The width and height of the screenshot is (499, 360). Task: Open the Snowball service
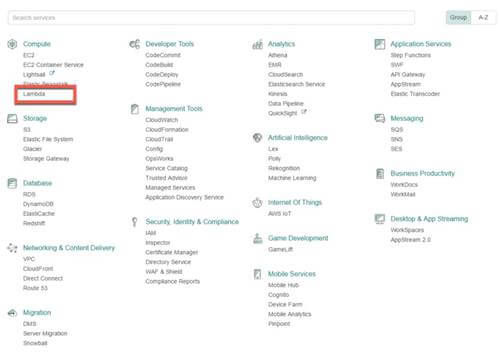pyautogui.click(x=35, y=343)
